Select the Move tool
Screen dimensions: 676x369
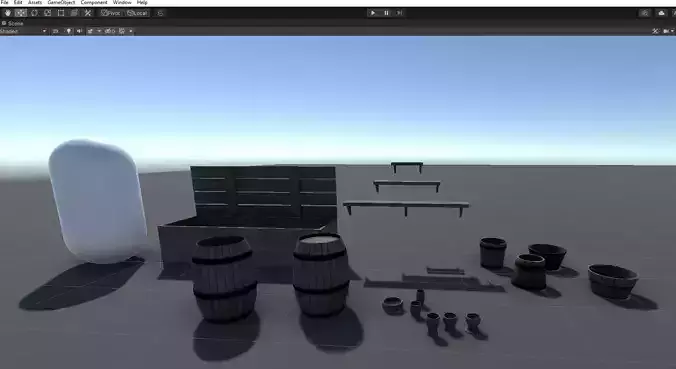[21, 13]
